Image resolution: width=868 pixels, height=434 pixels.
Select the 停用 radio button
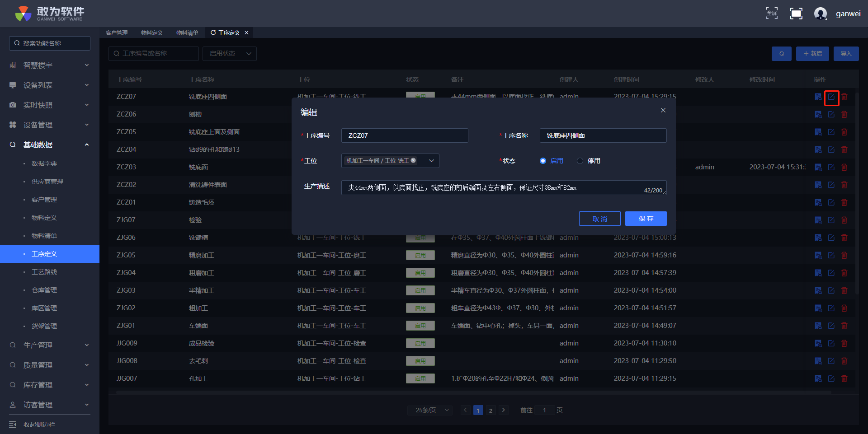pos(580,161)
